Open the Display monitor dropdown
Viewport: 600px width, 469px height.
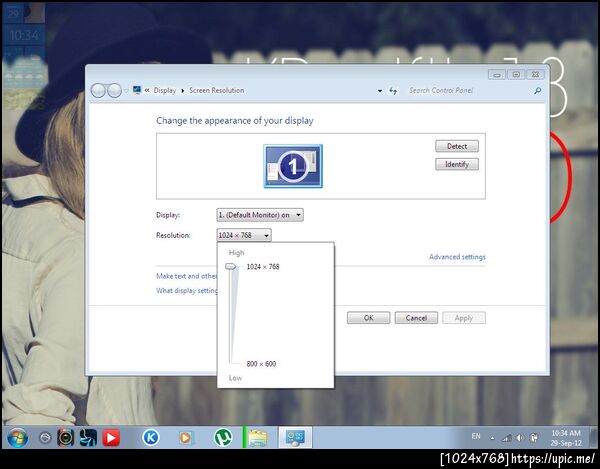(x=260, y=215)
